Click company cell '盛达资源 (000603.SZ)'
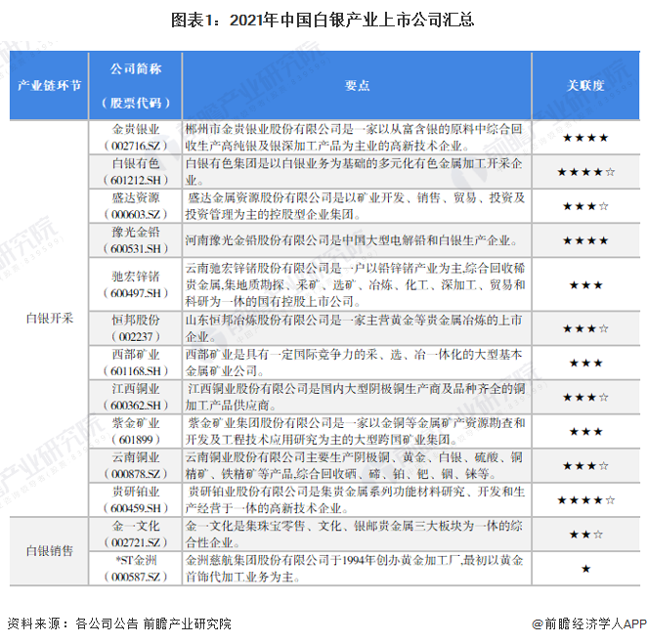Image resolution: width=647 pixels, height=644 pixels. pos(135,206)
